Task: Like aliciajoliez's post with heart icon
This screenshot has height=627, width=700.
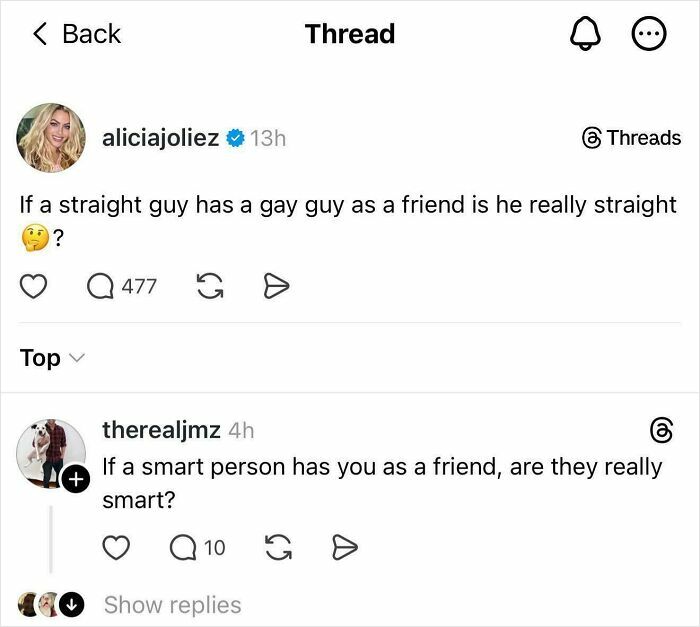Action: click(35, 287)
